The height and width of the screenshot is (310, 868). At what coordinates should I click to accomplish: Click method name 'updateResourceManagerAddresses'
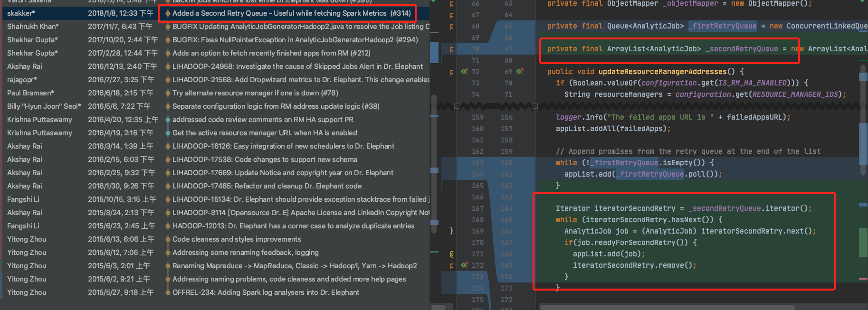coord(662,72)
